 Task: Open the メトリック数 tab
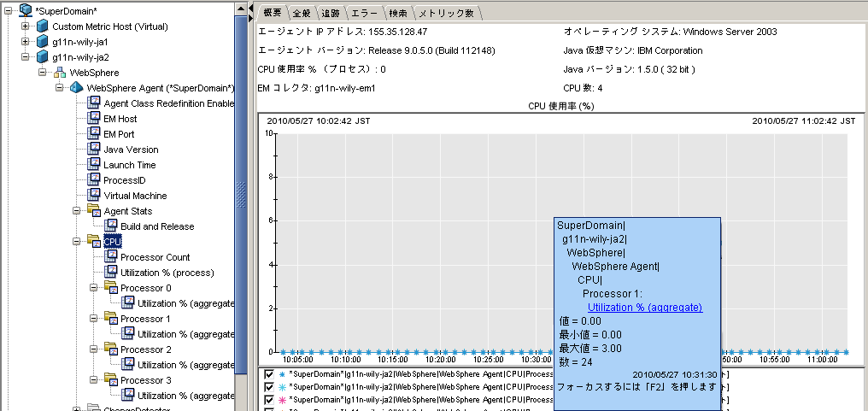[x=447, y=14]
